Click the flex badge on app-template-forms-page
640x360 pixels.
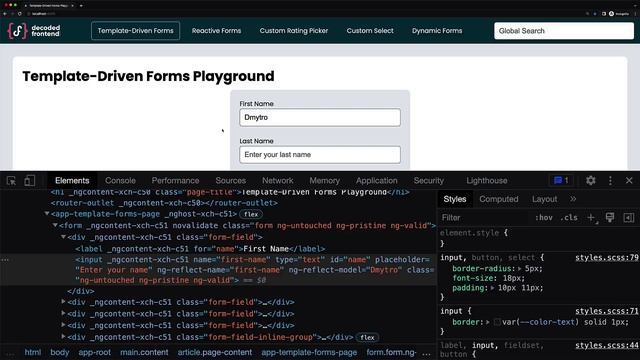coord(251,214)
